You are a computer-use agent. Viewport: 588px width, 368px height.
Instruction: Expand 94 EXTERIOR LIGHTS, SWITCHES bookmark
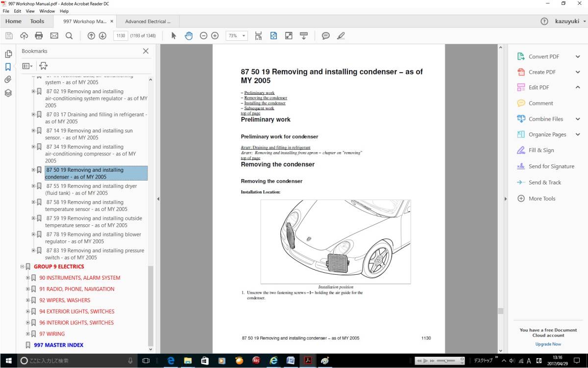[x=28, y=312]
